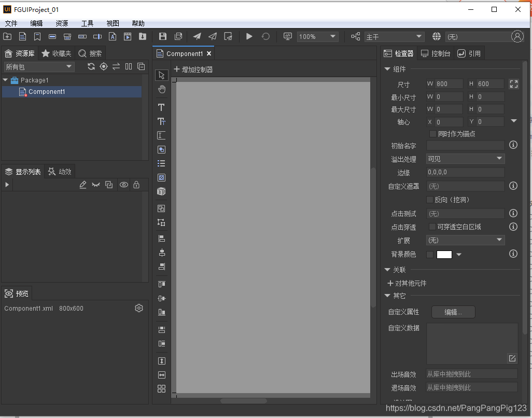Click the save all icon

coord(178,36)
